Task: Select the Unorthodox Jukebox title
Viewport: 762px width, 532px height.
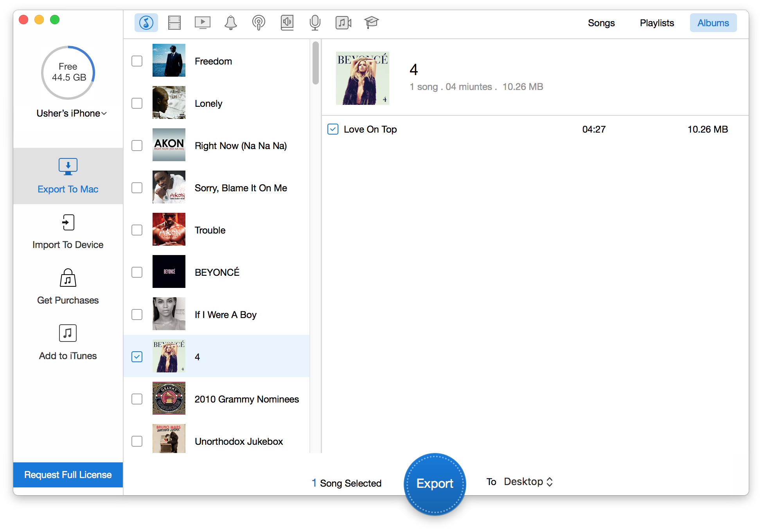Action: [x=239, y=442]
